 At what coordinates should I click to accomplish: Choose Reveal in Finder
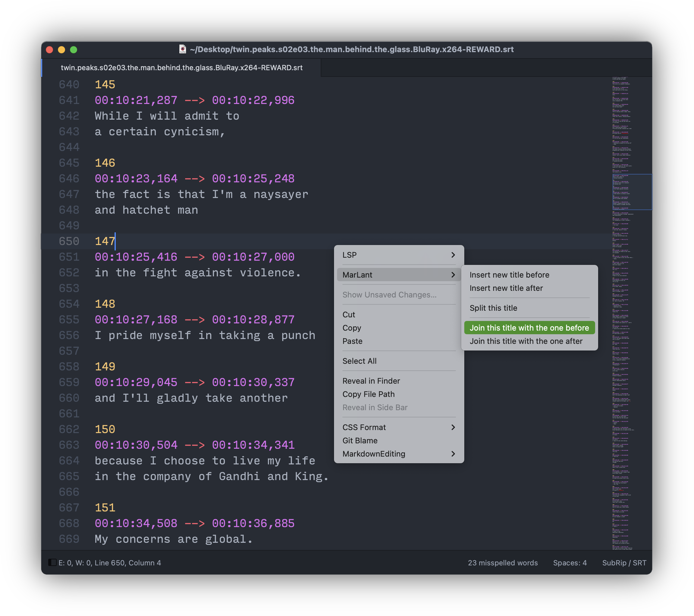tap(371, 381)
